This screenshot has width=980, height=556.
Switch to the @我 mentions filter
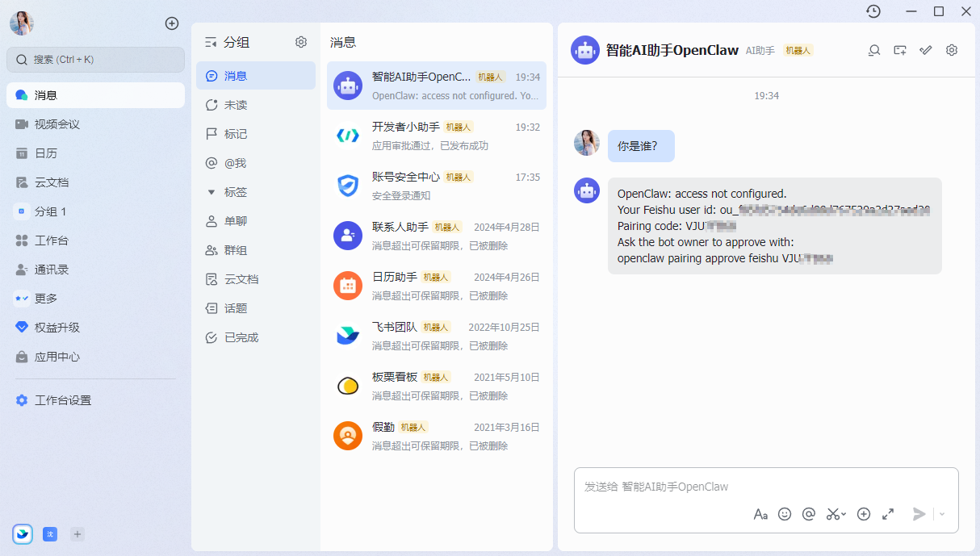(x=233, y=162)
